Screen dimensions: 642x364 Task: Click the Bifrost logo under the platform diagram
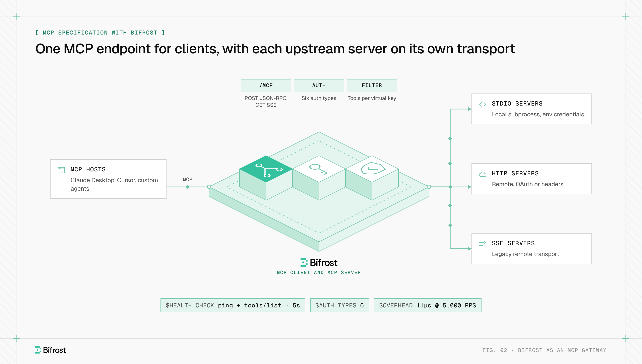pos(319,262)
